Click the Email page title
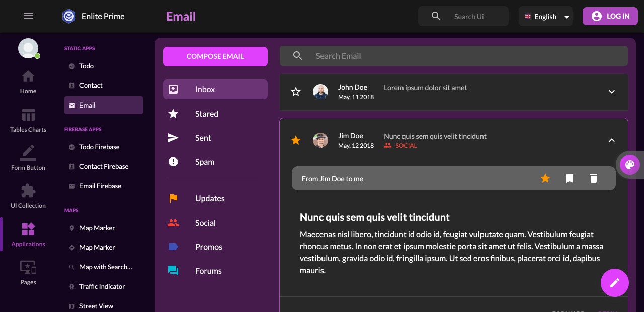Viewport: 644px width, 312px height. 181,16
